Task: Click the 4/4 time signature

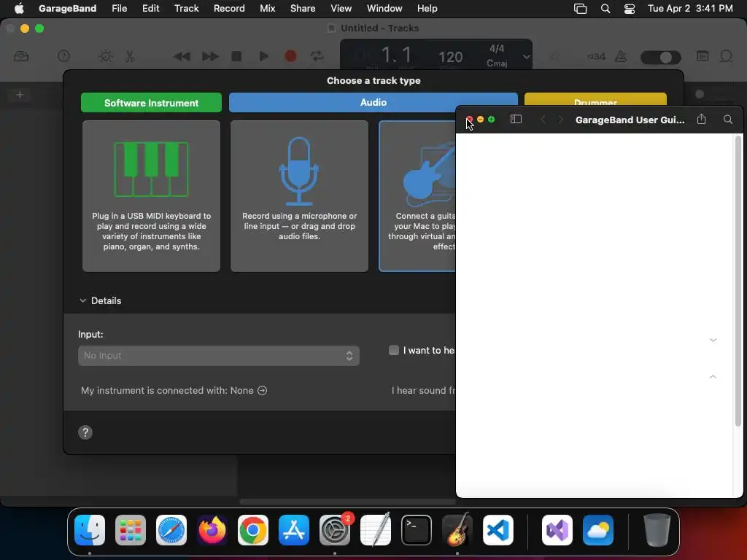Action: tap(496, 49)
